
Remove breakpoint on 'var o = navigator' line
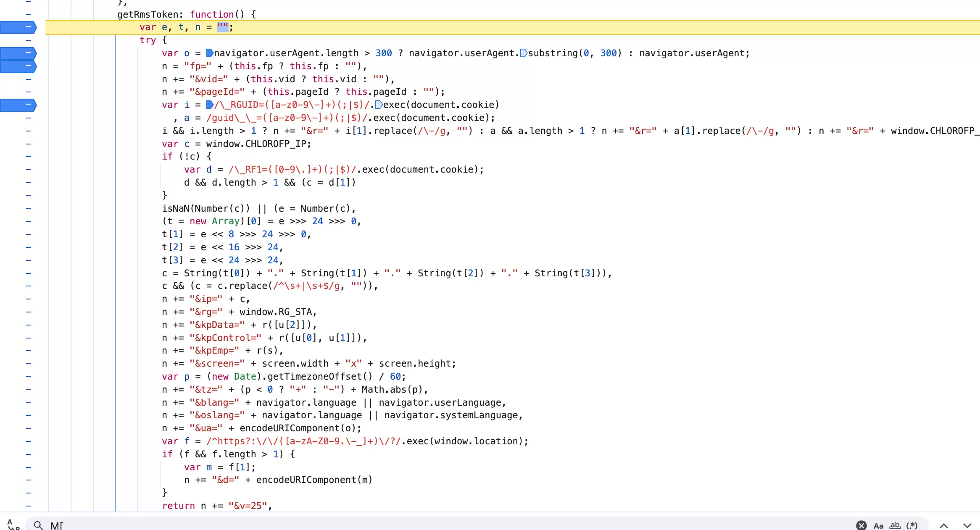click(18, 53)
